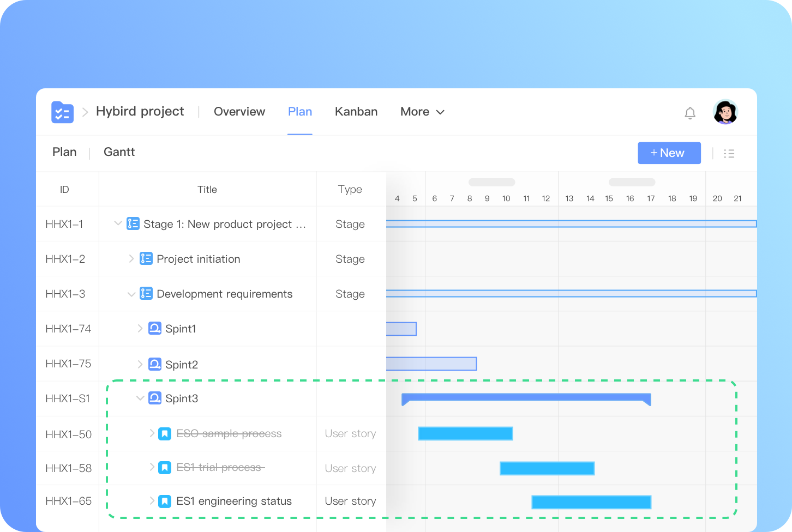Select the Gantt view label

point(119,152)
